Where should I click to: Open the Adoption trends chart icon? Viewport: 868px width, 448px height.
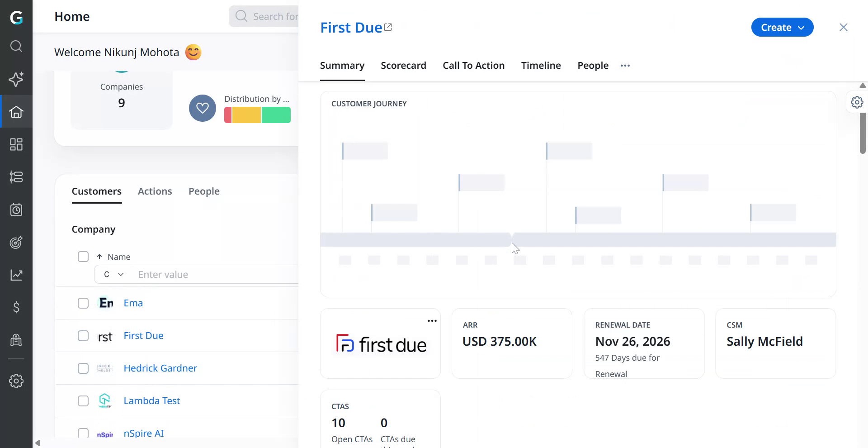tap(17, 275)
